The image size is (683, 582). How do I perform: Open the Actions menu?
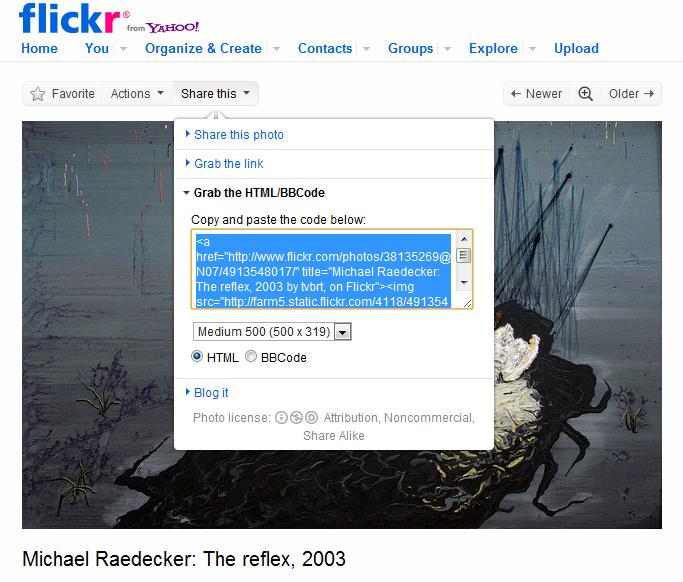137,94
